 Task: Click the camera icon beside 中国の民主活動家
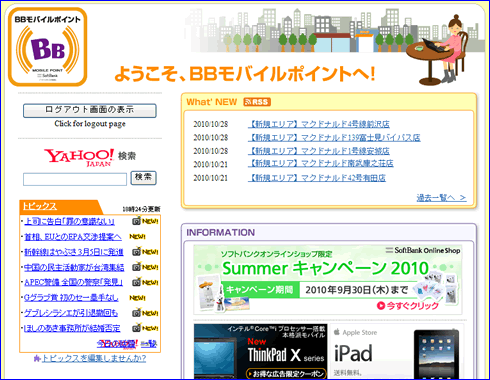click(x=136, y=267)
